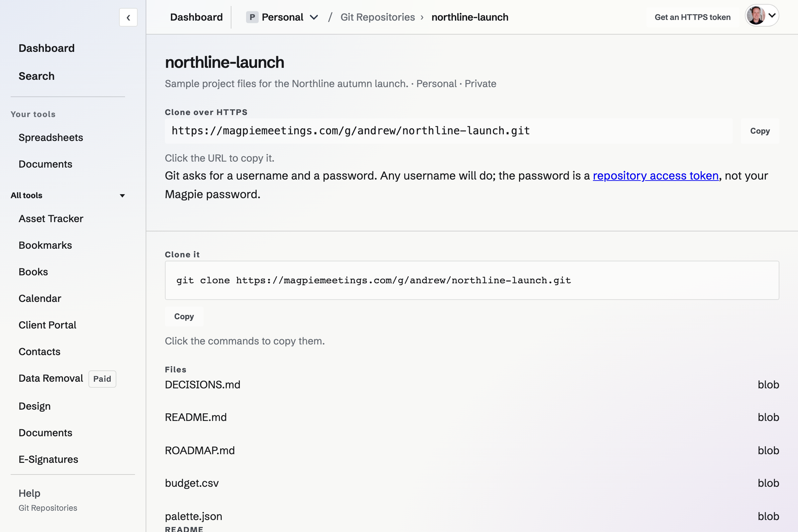The width and height of the screenshot is (798, 532).
Task: Open Bookmarks tool
Action: pos(45,245)
